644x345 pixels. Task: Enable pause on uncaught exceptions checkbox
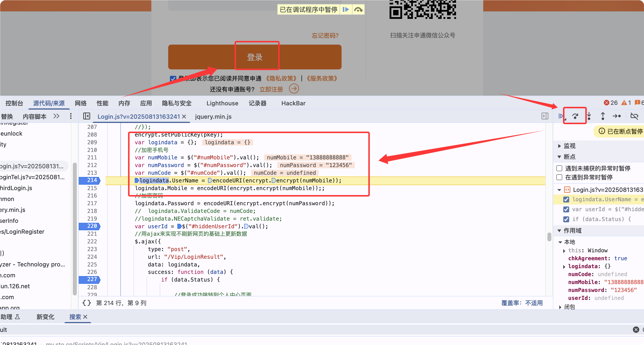click(x=560, y=168)
